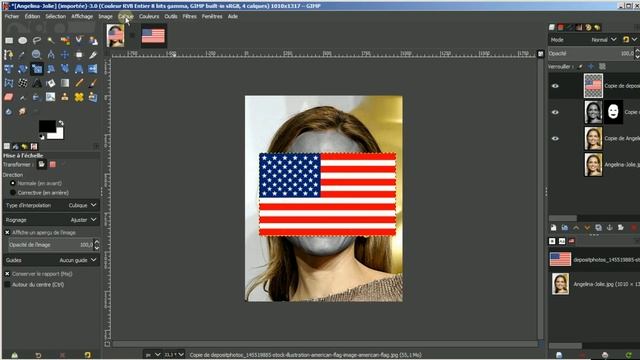The image size is (640, 360).
Task: Select the Scissors Select tool
Action: click(x=79, y=40)
